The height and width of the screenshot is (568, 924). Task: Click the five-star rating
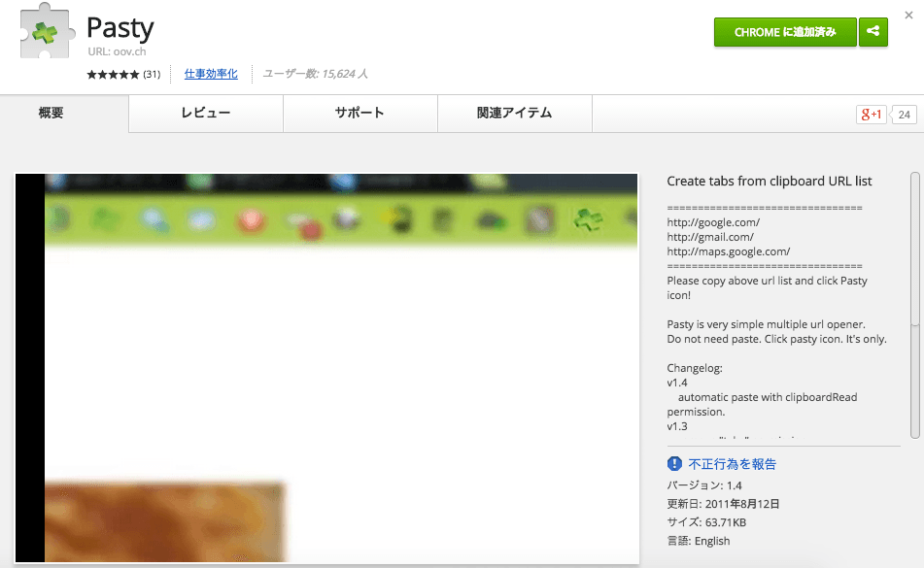[x=113, y=74]
